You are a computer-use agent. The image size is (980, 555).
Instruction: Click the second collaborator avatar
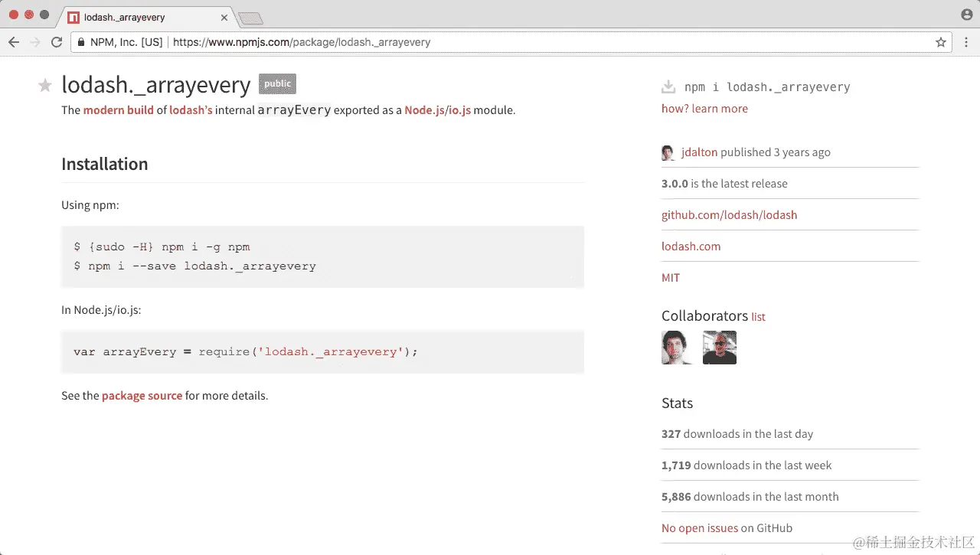(x=720, y=348)
